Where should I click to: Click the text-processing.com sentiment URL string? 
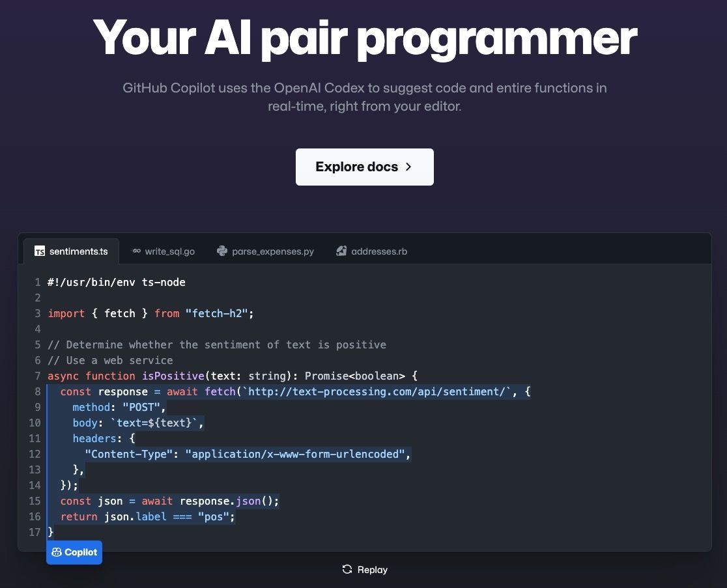coord(377,391)
